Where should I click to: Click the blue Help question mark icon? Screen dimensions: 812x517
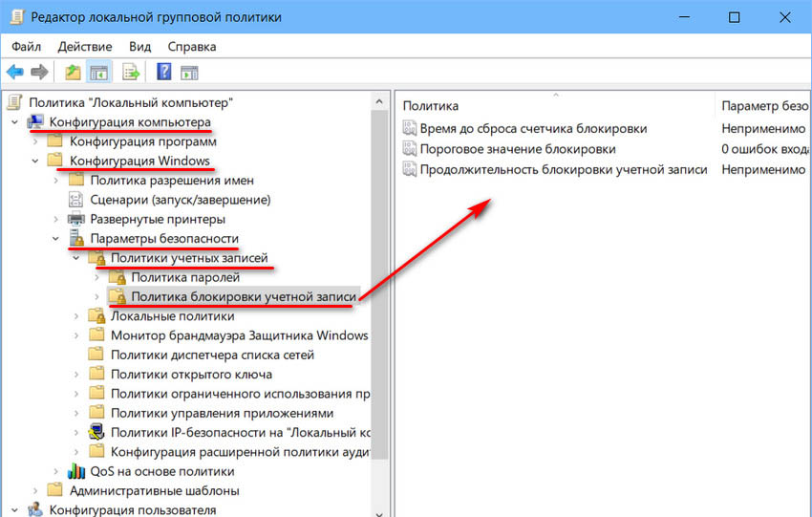164,72
